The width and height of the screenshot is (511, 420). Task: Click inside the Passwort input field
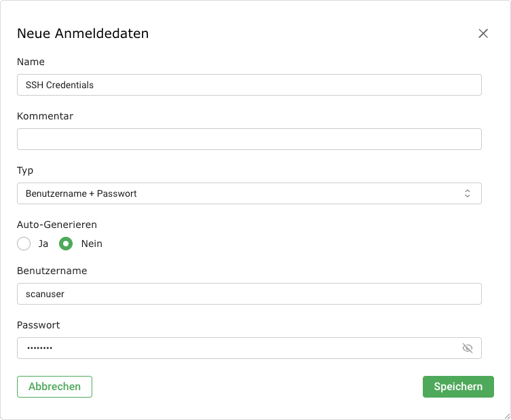[238, 348]
